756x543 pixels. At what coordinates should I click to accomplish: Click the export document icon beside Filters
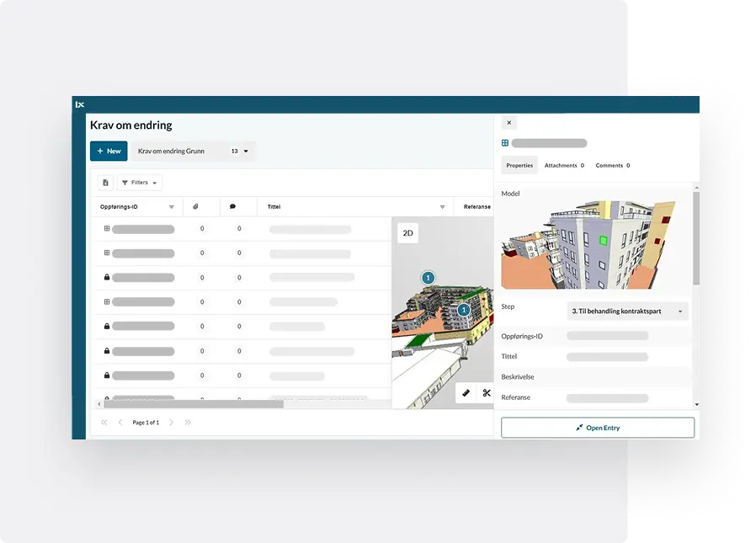tap(105, 183)
